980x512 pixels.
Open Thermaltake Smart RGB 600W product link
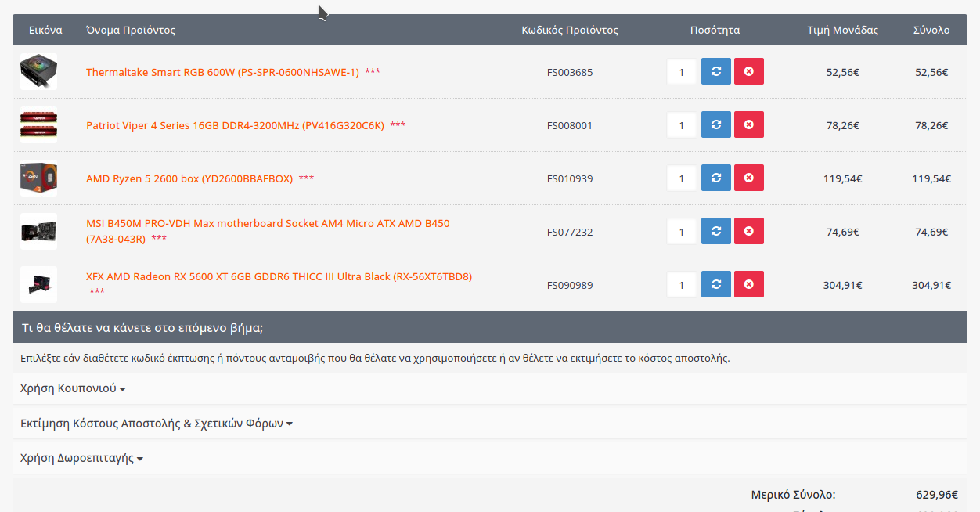point(222,72)
